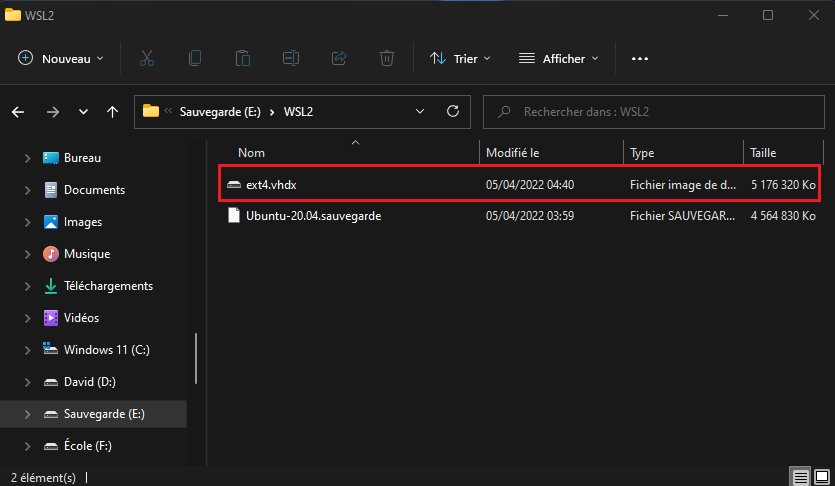
Task: Expand the Images tree node
Action: coord(27,222)
